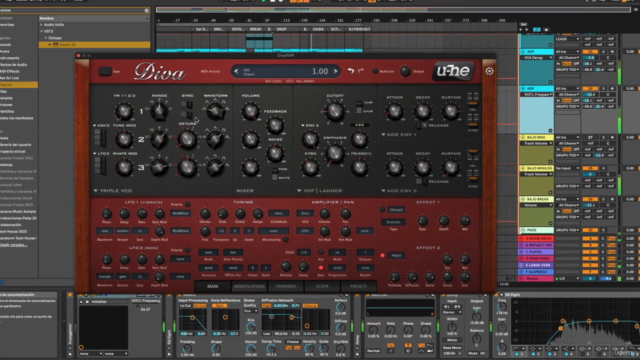640x360 pixels.
Task: Click the Amplifier Pan knob
Action: 345,213
